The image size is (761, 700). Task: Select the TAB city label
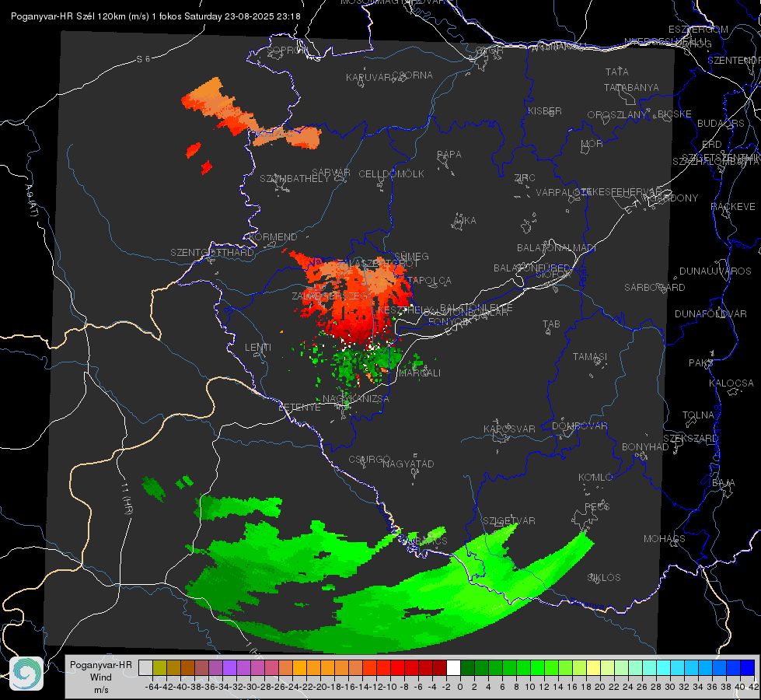click(551, 324)
